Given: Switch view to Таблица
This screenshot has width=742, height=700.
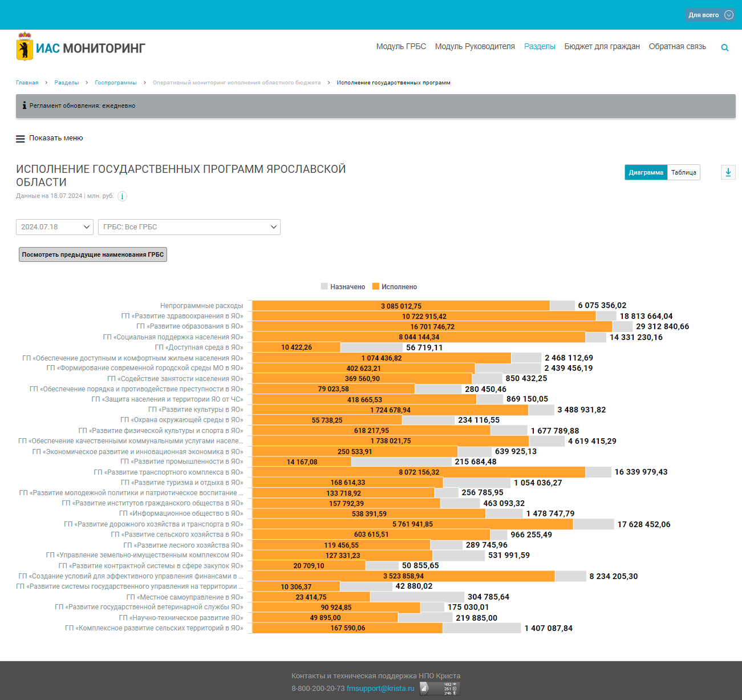Looking at the screenshot, I should coord(683,172).
